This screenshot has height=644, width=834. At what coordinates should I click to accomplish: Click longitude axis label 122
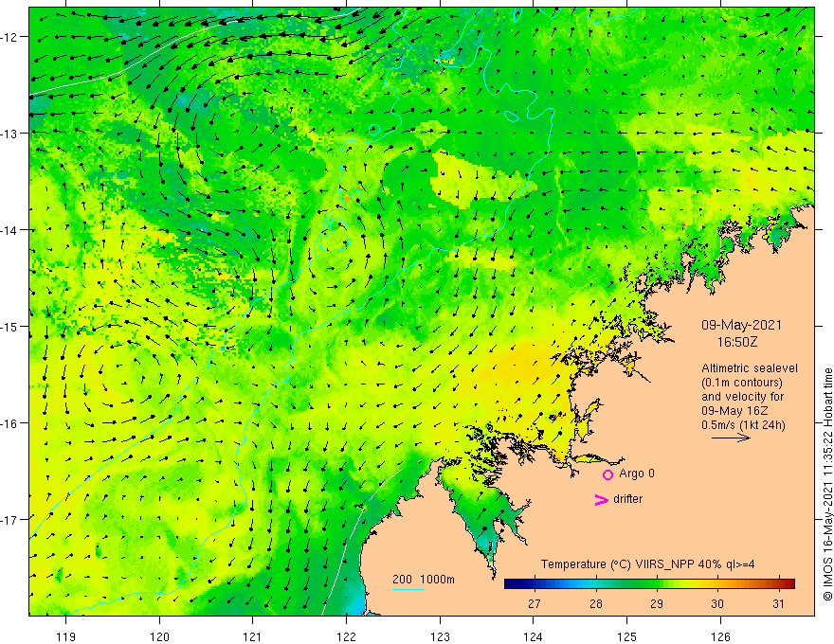click(346, 636)
